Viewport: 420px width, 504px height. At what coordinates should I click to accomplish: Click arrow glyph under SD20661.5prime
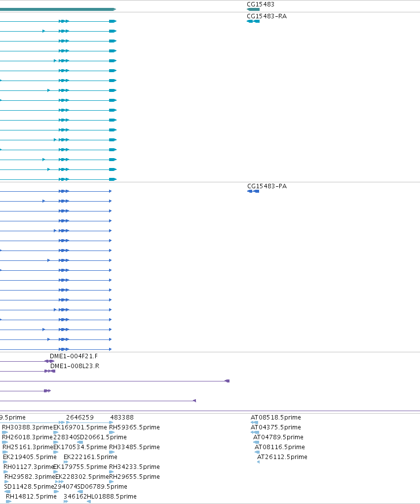point(80,442)
